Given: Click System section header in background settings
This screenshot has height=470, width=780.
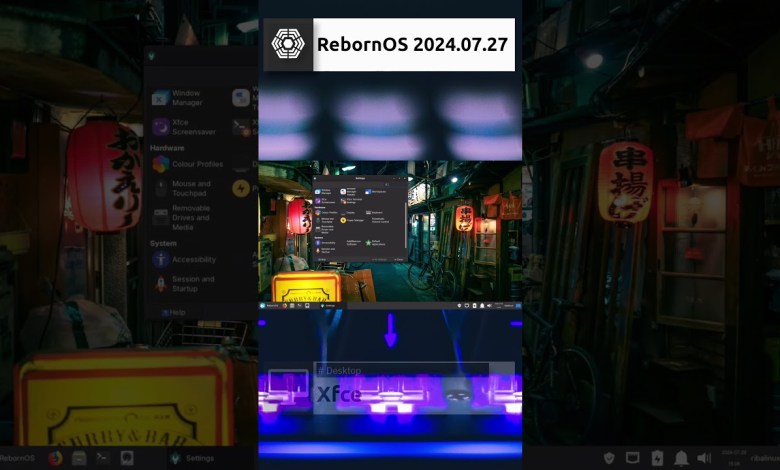Looking at the screenshot, I should 163,243.
